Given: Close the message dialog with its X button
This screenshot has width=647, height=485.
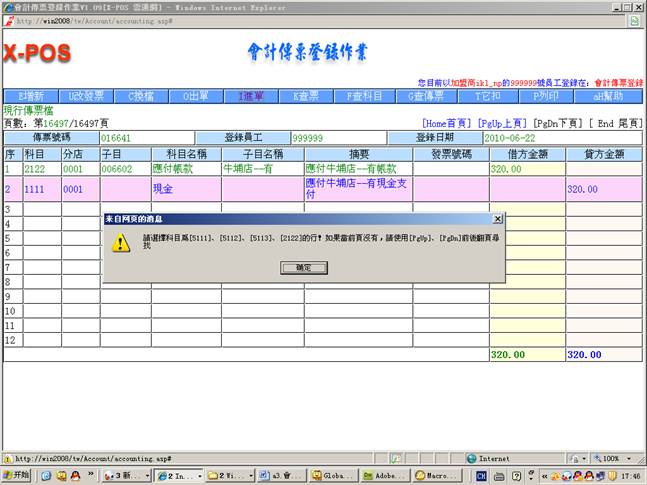Looking at the screenshot, I should tap(497, 218).
